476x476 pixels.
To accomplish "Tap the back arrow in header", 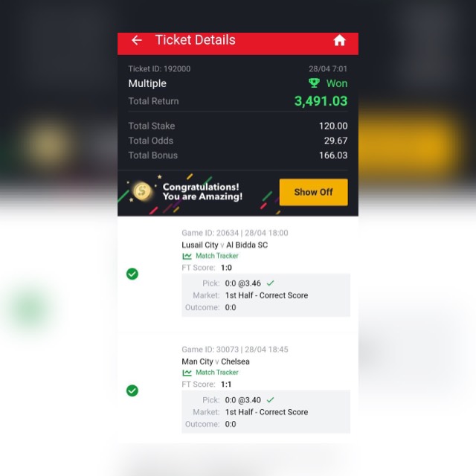I will pos(137,40).
